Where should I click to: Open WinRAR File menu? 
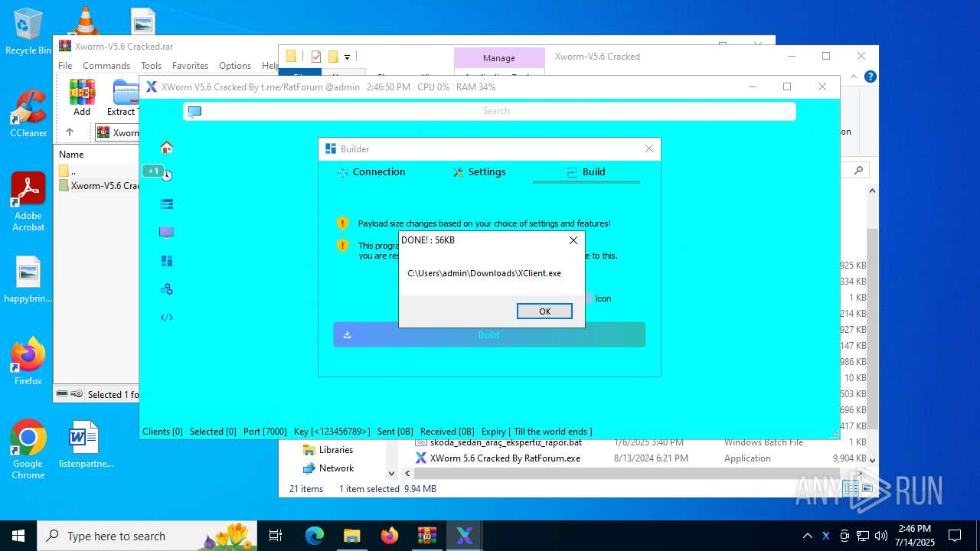(65, 66)
